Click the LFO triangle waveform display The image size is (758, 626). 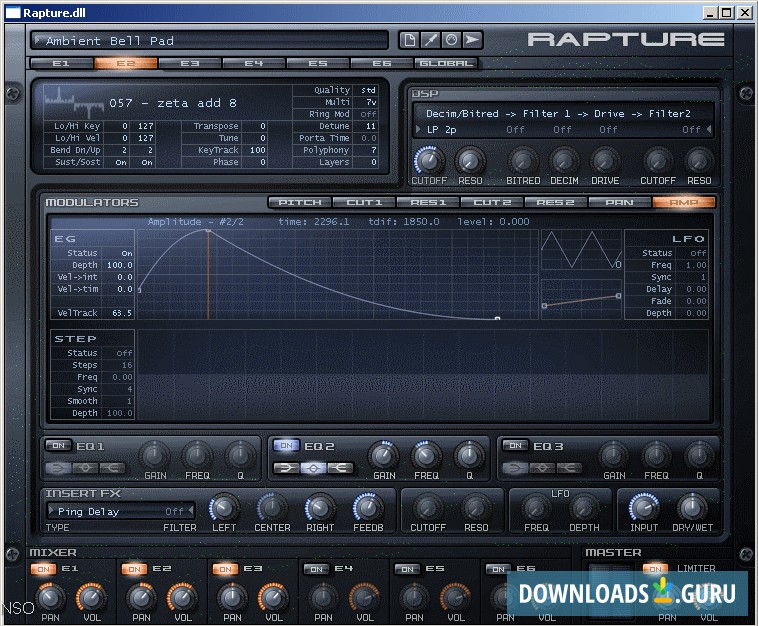click(581, 249)
